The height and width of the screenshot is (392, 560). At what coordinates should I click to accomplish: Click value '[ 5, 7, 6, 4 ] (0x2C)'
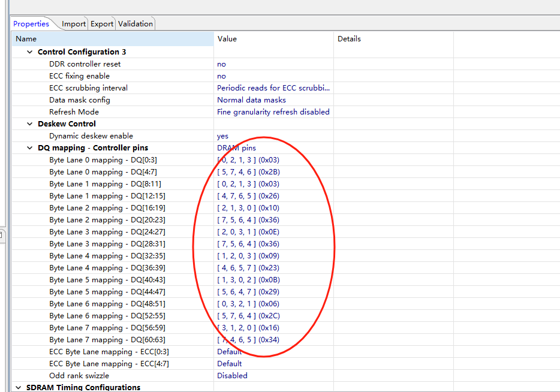click(x=248, y=316)
